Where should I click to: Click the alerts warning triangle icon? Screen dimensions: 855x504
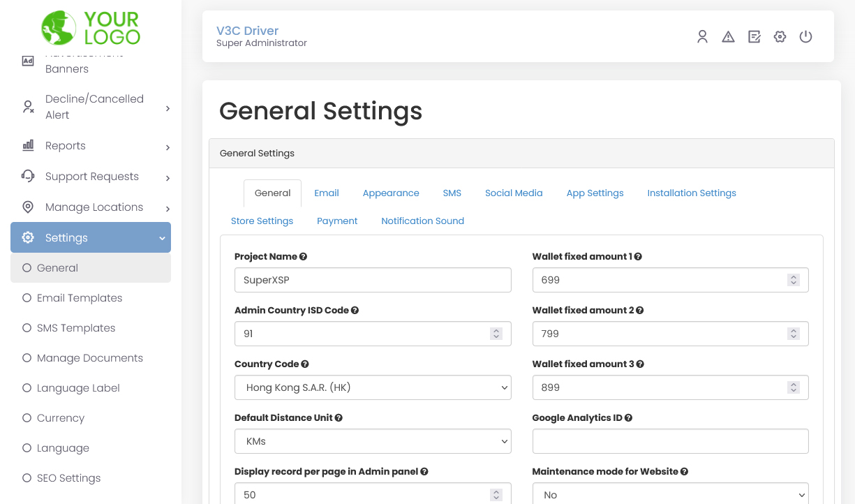[x=728, y=36]
